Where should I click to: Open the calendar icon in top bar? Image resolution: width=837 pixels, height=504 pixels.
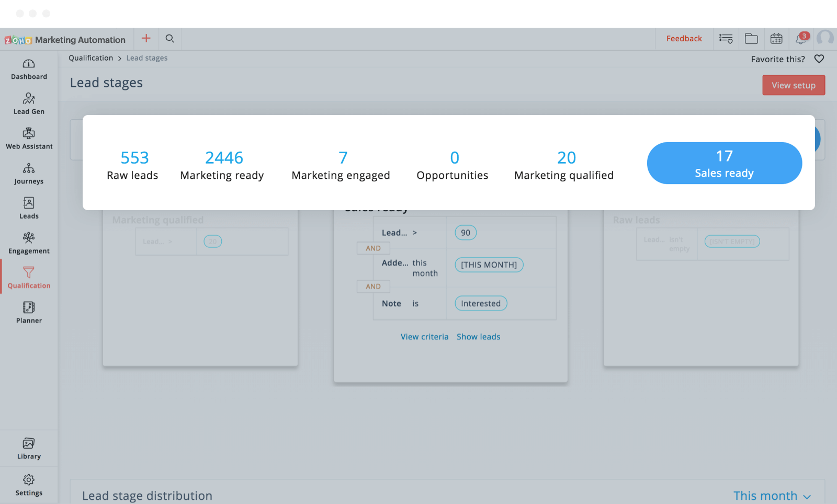[776, 39]
